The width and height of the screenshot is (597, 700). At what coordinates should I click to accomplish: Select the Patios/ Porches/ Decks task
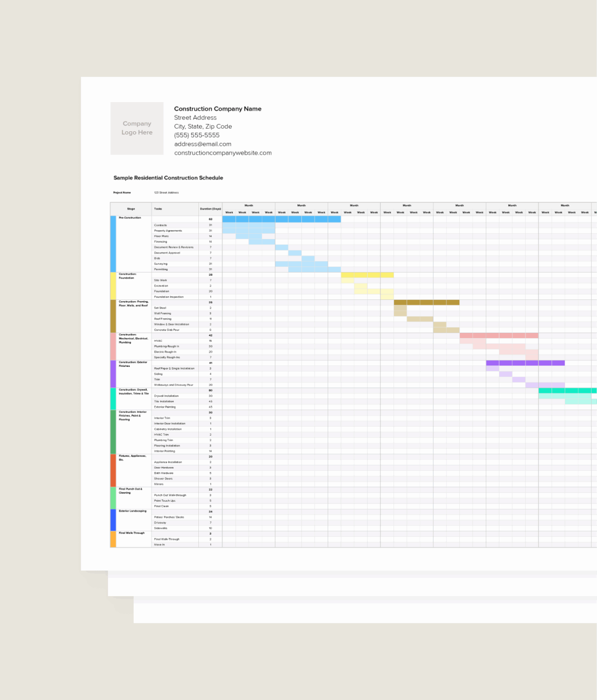click(x=169, y=517)
